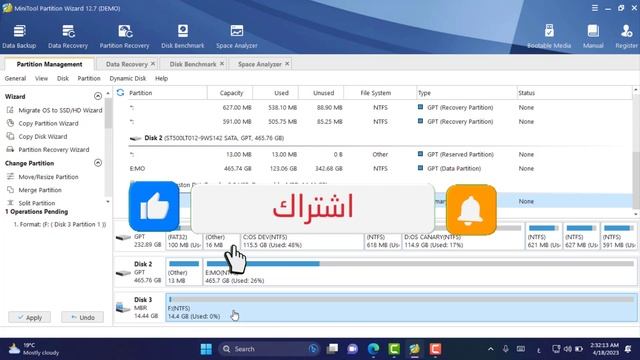The image size is (640, 360).
Task: Select Disk 2 (Other) 13 MB partition block
Action: click(184, 272)
